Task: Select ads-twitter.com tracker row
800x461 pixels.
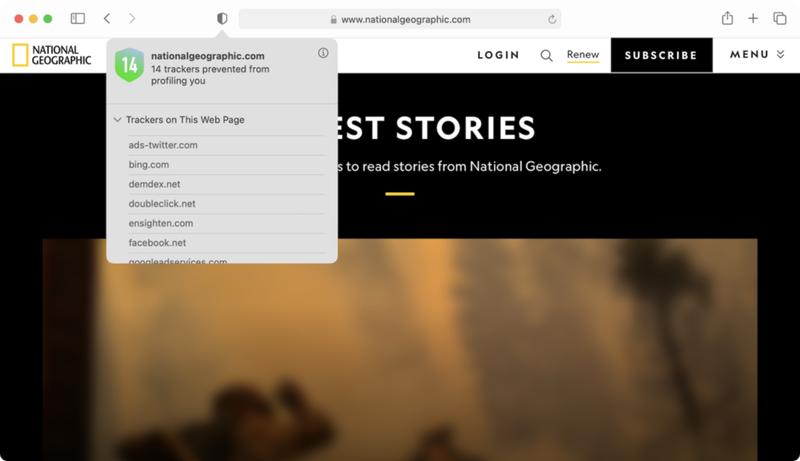Action: point(226,145)
